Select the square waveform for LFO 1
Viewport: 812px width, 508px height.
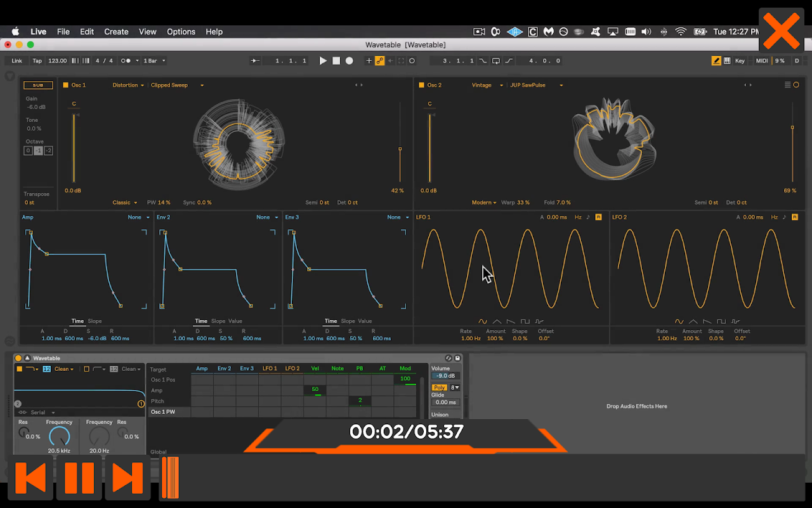[525, 321]
